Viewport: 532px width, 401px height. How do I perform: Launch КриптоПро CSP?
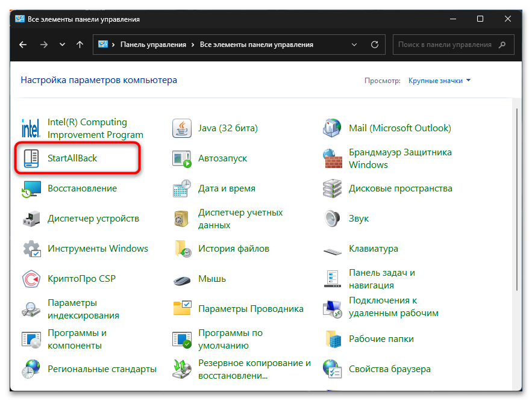coord(81,278)
